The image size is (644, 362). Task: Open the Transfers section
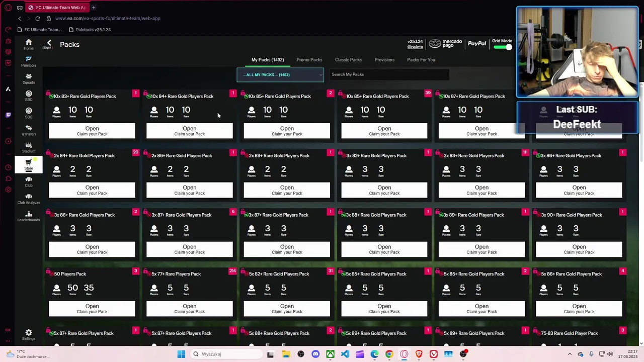point(29,130)
